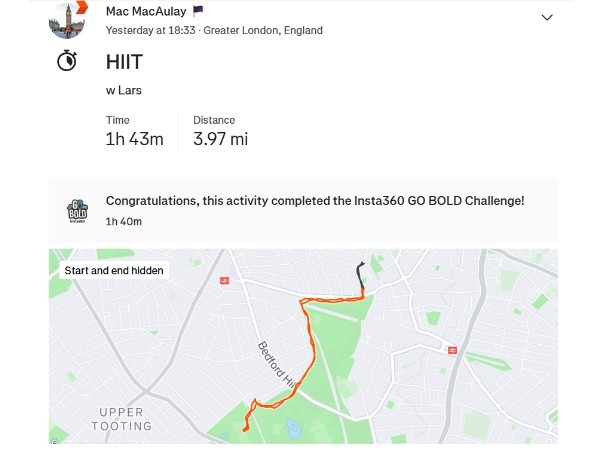
Task: Open the HIIT activity title
Action: click(x=124, y=62)
